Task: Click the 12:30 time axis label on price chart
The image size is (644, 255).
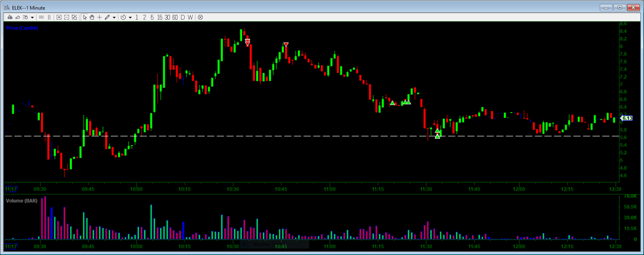Action: pos(615,189)
